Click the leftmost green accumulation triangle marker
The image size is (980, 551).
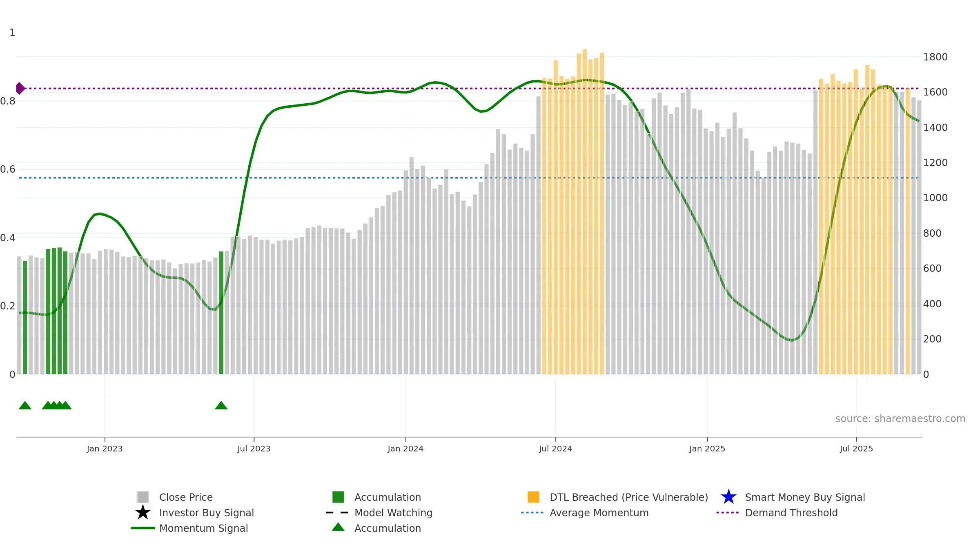tap(25, 405)
